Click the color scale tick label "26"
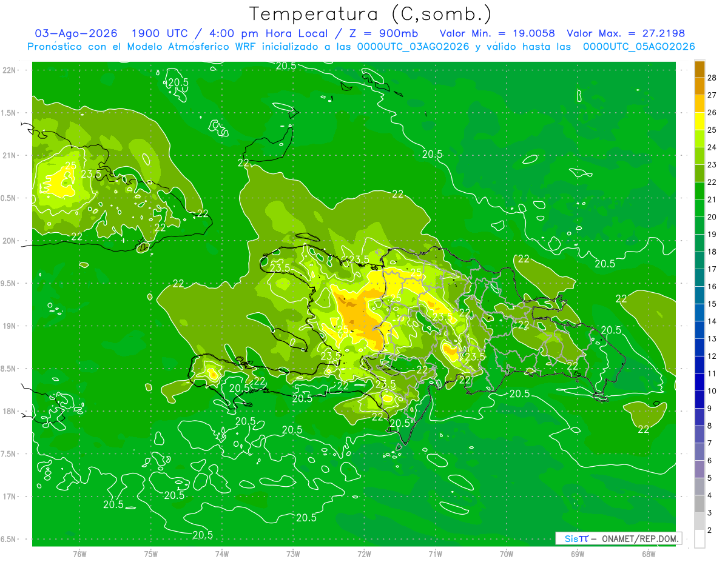Viewport: 728px width, 562px height. coord(712,113)
